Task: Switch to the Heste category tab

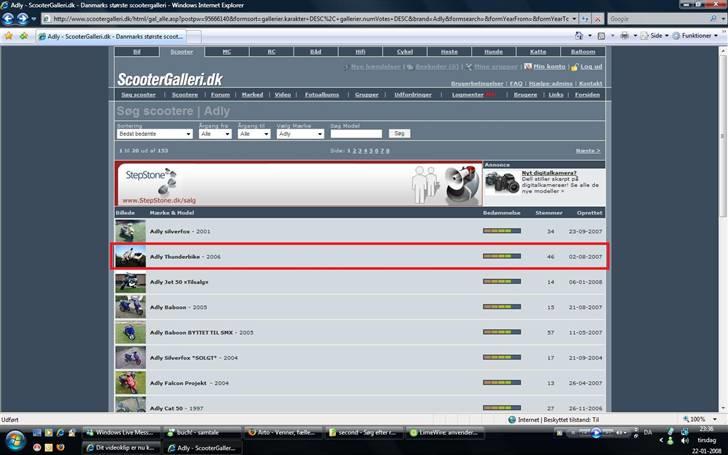Action: coord(449,52)
